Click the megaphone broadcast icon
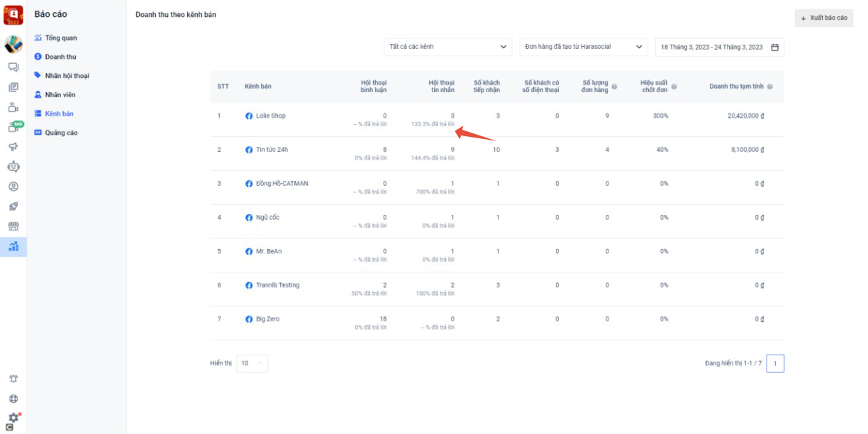Image resolution: width=868 pixels, height=434 pixels. (x=13, y=147)
